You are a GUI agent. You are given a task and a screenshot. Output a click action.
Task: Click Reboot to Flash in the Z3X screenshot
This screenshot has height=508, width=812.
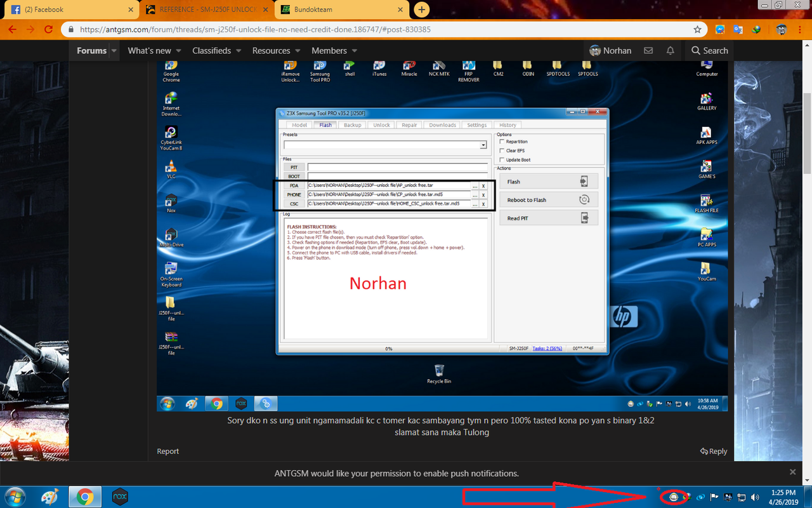549,199
